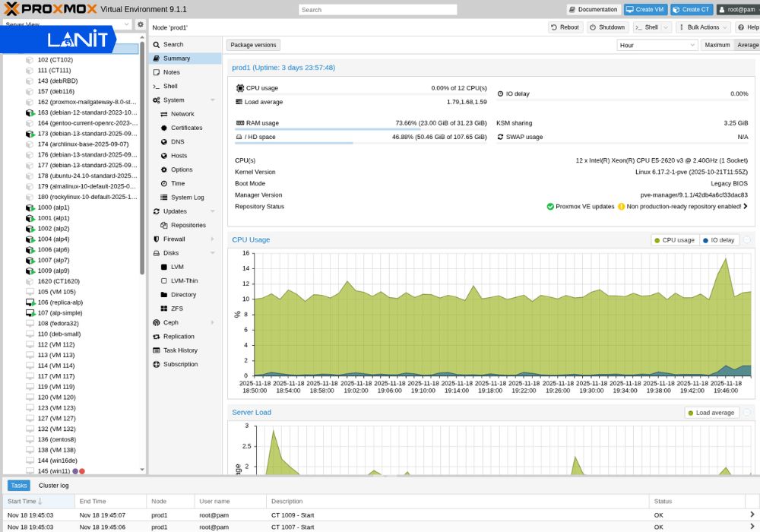
Task: Click the top Search input field
Action: coord(377,10)
